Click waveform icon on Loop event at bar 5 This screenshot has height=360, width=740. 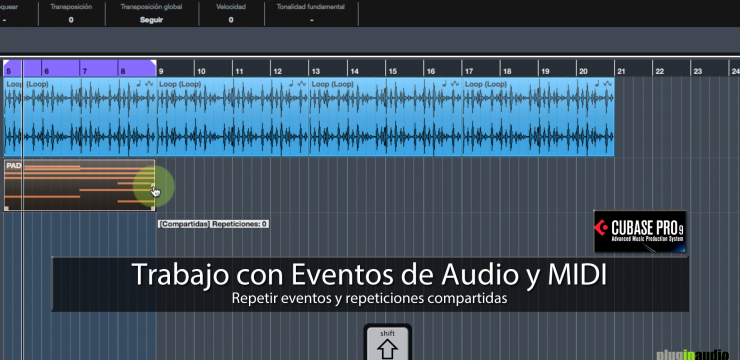(149, 83)
